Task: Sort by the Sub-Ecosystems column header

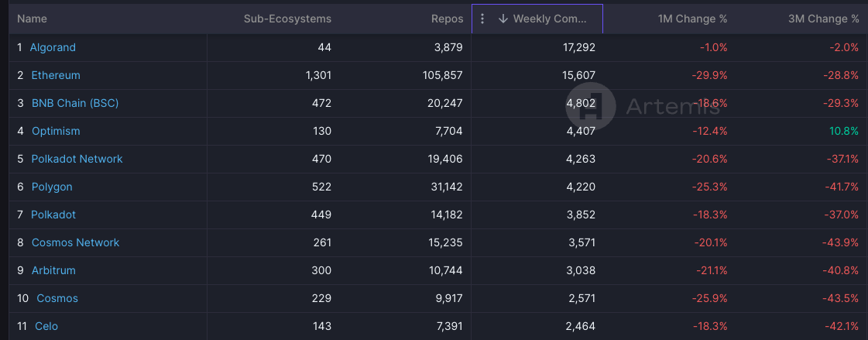Action: point(287,19)
